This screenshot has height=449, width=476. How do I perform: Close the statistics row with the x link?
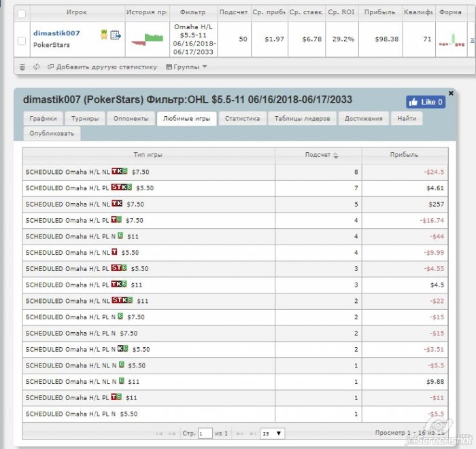click(x=473, y=39)
